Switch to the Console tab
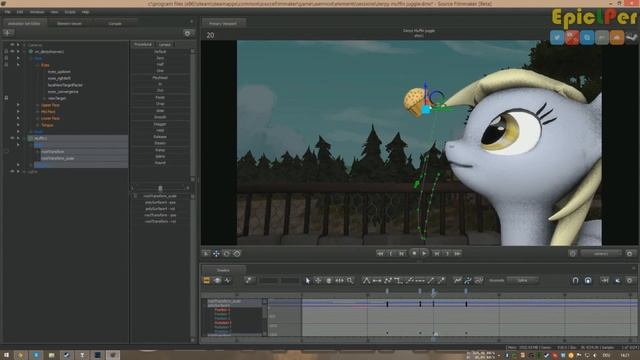Screen dimensions: 640x360 [x=115, y=24]
